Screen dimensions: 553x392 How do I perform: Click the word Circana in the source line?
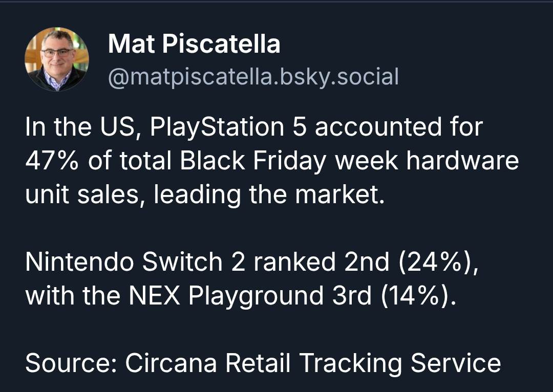(x=171, y=363)
